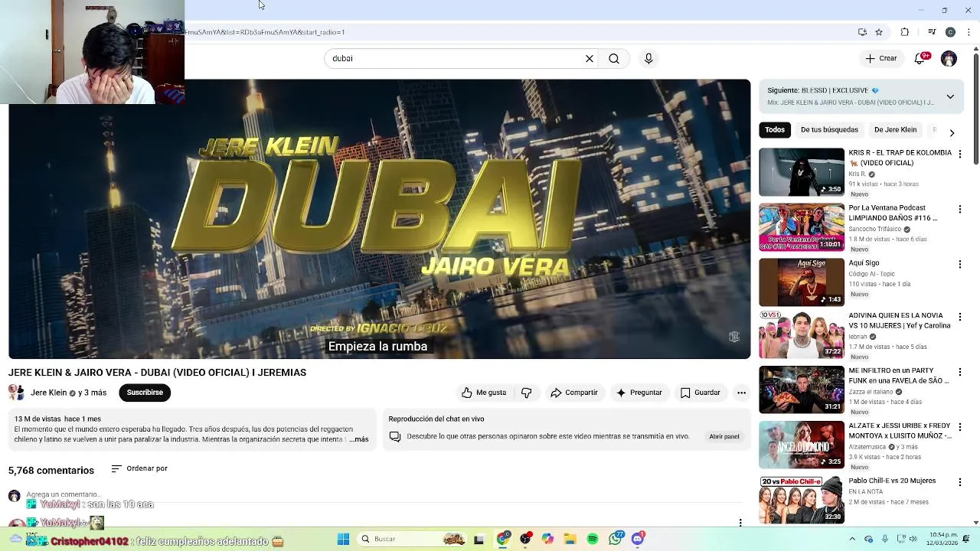
Task: Open options for ADIVINA QUIEN ES LA NOVIA
Action: tap(959, 316)
